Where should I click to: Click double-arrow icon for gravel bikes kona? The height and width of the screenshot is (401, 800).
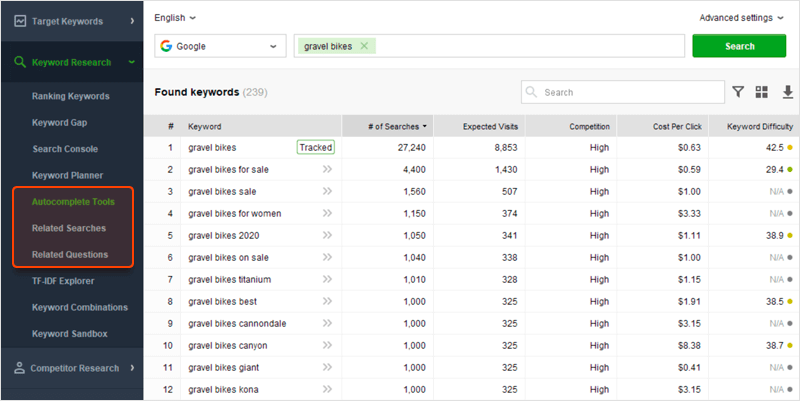[x=326, y=389]
